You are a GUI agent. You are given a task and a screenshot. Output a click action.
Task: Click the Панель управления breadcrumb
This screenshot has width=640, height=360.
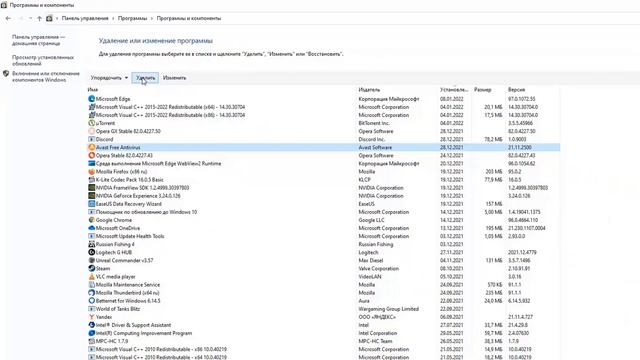coord(85,18)
